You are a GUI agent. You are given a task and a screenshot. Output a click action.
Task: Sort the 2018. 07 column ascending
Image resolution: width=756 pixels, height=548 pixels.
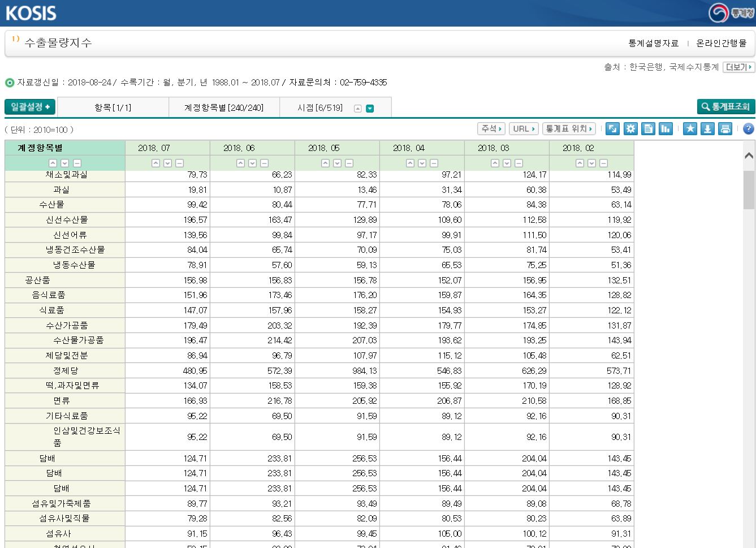pyautogui.click(x=155, y=163)
